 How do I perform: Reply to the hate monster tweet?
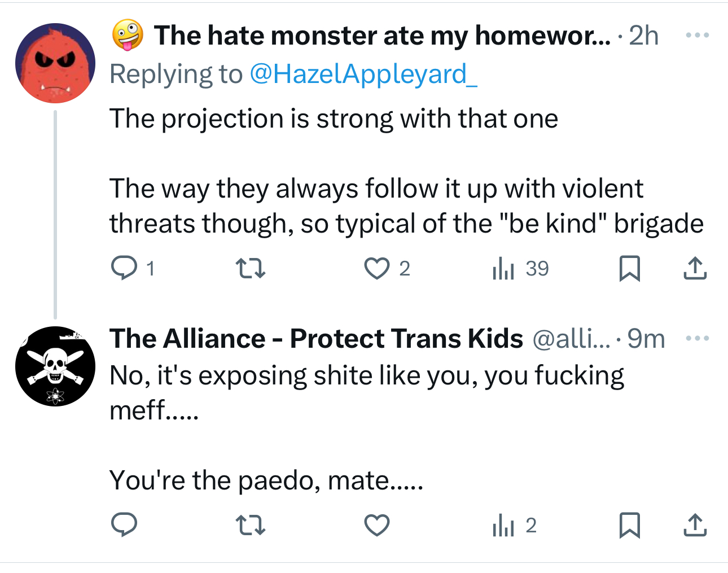coord(124,268)
